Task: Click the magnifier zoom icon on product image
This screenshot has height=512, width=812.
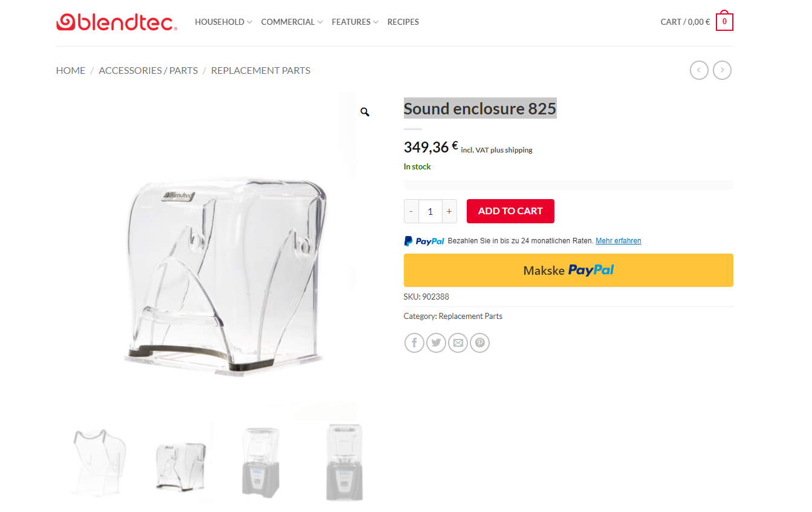Action: (x=365, y=112)
